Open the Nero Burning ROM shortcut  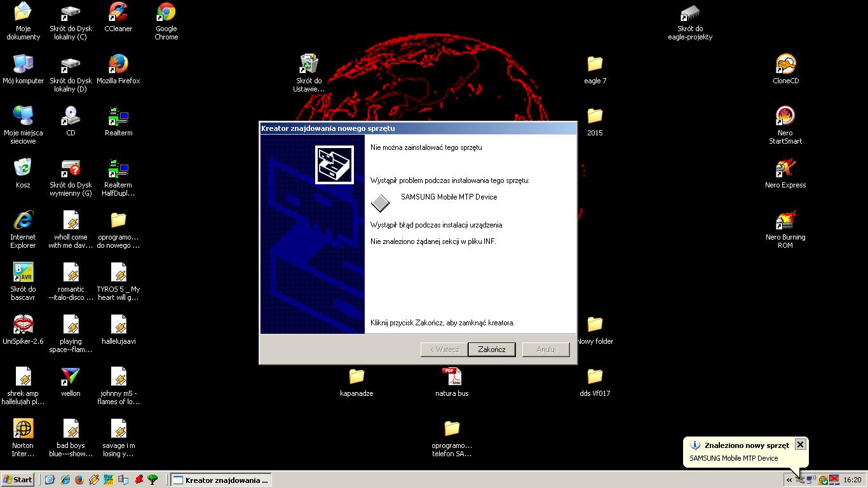[786, 229]
